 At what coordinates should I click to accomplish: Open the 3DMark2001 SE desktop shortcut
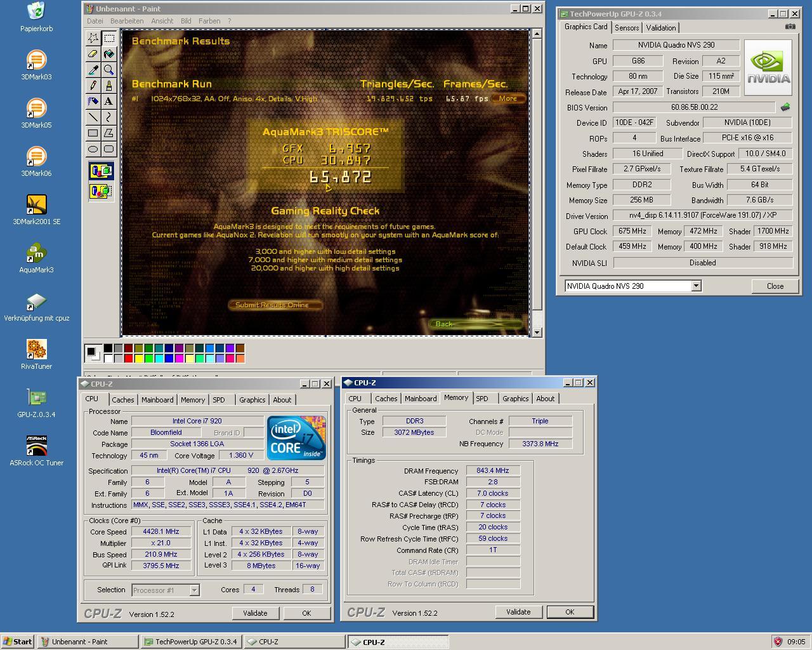click(36, 210)
